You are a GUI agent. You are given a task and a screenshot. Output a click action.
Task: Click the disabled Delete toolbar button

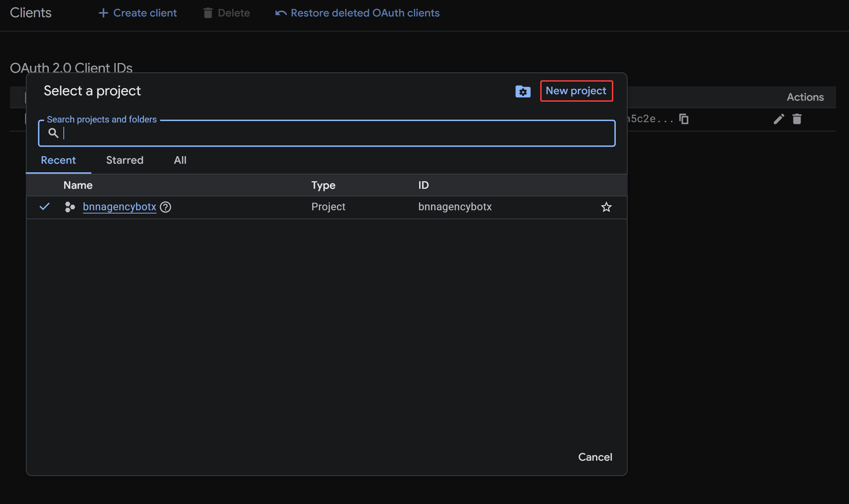[x=226, y=13]
